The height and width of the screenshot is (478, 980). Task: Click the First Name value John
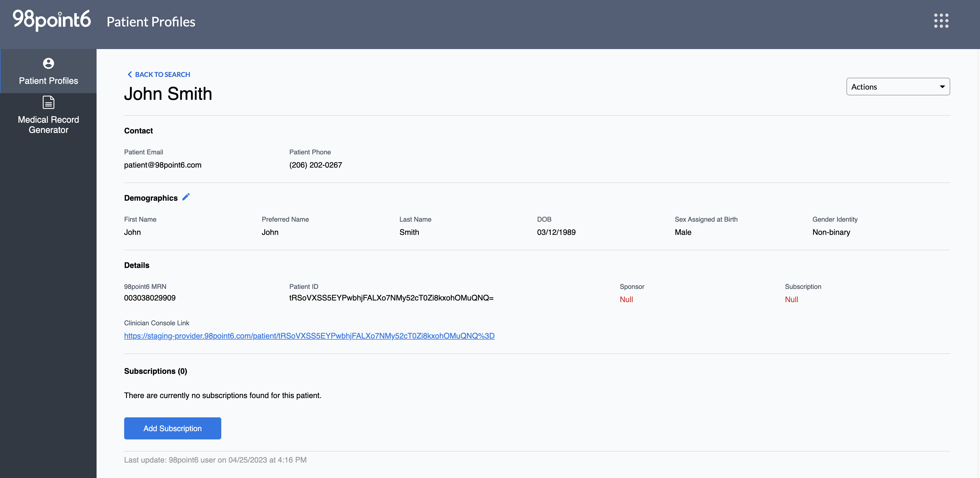click(132, 232)
